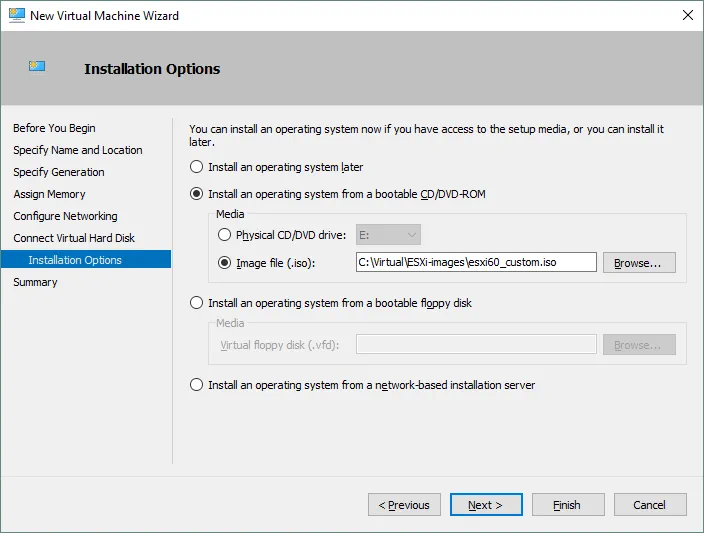Close the New Virtual Machine Wizard window
Viewport: 704px width, 533px height.
[x=687, y=16]
